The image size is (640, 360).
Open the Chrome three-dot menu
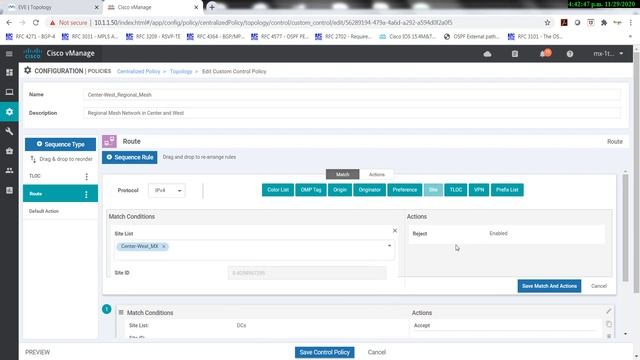631,22
